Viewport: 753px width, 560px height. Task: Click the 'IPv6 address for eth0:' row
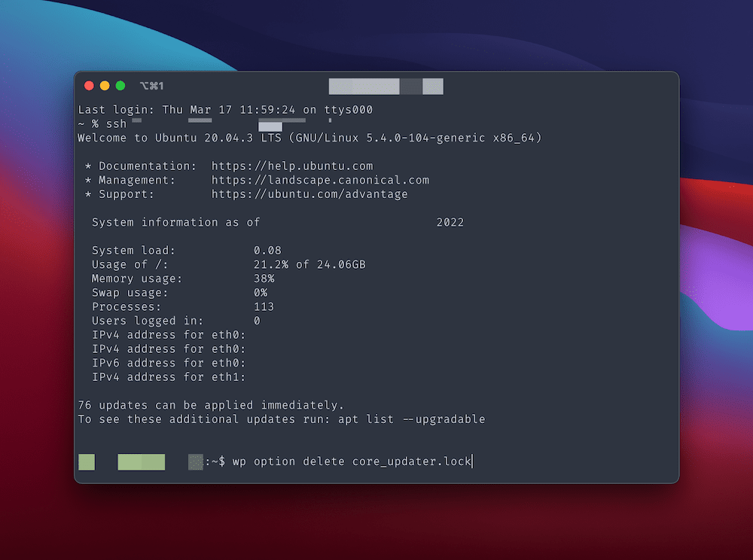[169, 363]
